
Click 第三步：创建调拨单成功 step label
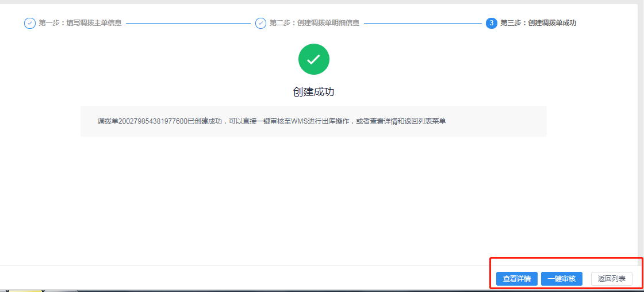[x=538, y=23]
